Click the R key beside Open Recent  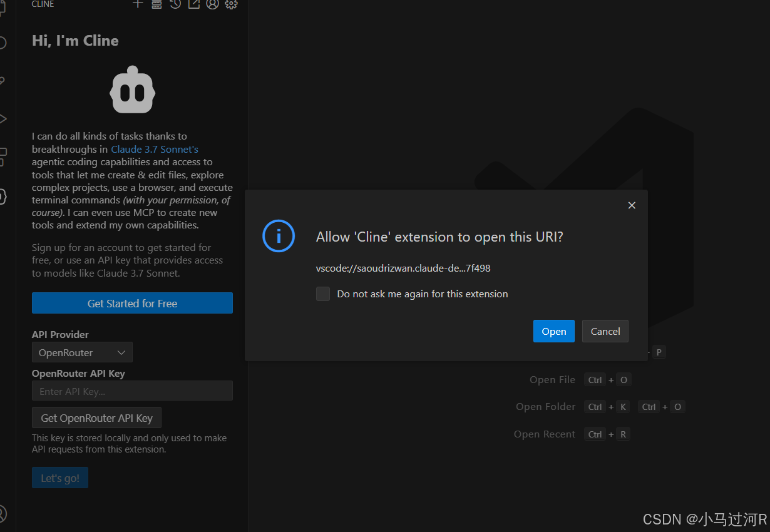pos(623,434)
